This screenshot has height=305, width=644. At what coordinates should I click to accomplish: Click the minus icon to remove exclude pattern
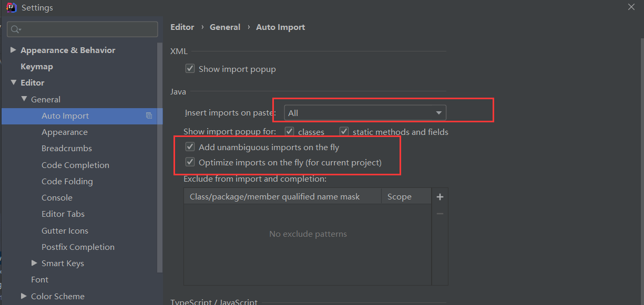pyautogui.click(x=440, y=214)
